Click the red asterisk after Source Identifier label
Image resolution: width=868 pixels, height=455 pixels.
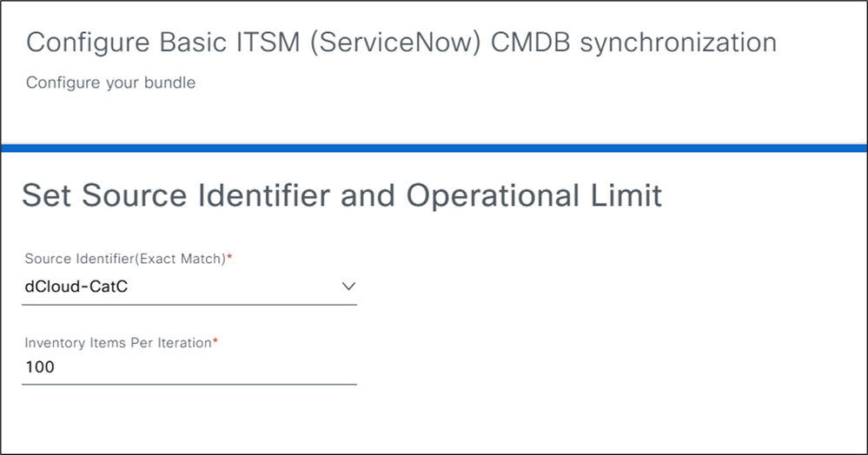click(x=229, y=258)
